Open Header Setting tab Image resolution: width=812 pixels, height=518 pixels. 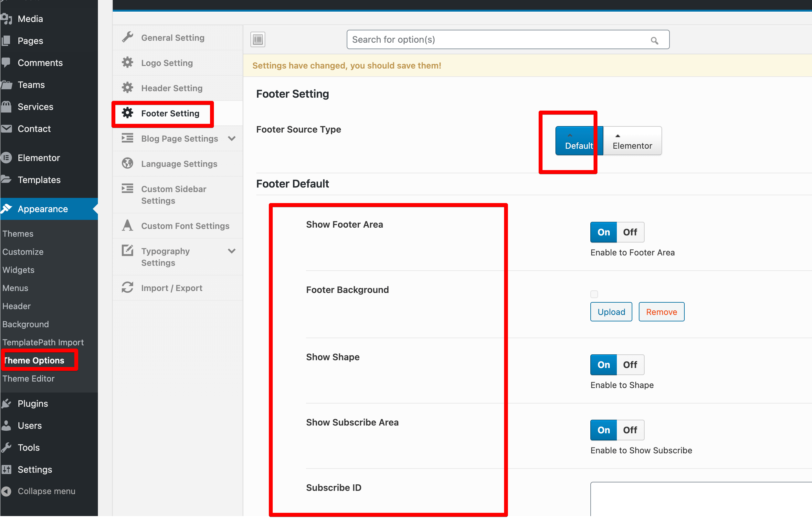pos(172,88)
